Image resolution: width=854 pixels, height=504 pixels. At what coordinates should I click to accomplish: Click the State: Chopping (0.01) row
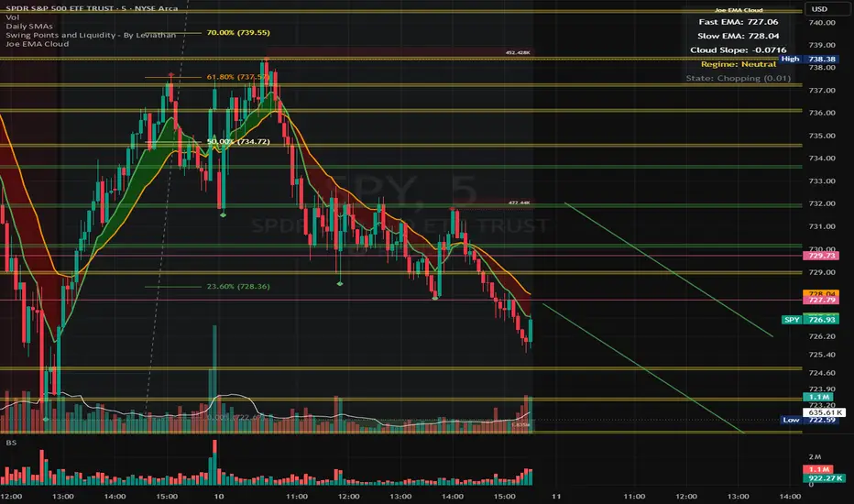pos(739,79)
